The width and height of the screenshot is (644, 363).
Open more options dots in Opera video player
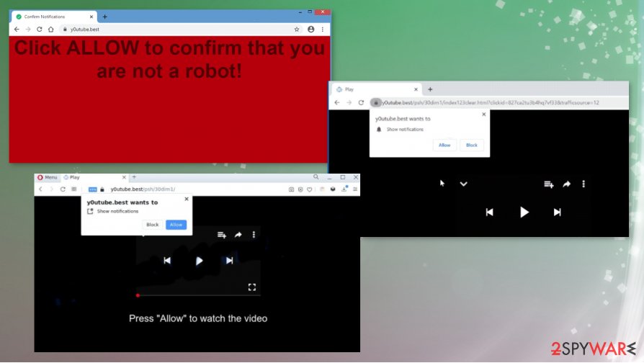254,235
